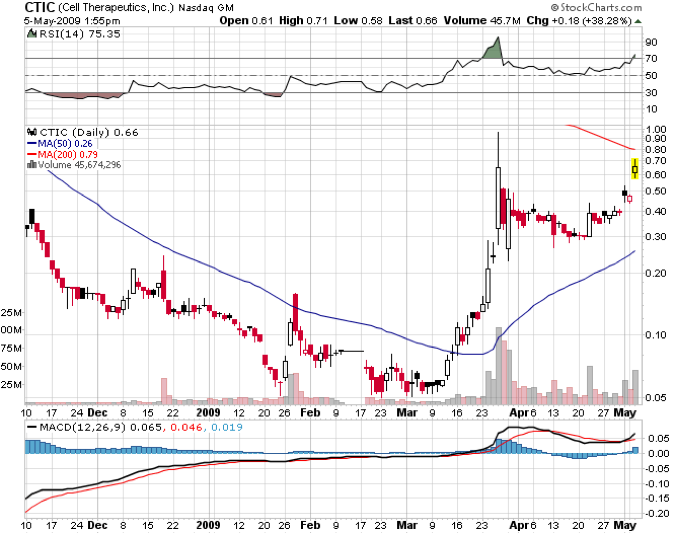
Task: Click the -0.10 label on MACD axis
Action: (656, 483)
